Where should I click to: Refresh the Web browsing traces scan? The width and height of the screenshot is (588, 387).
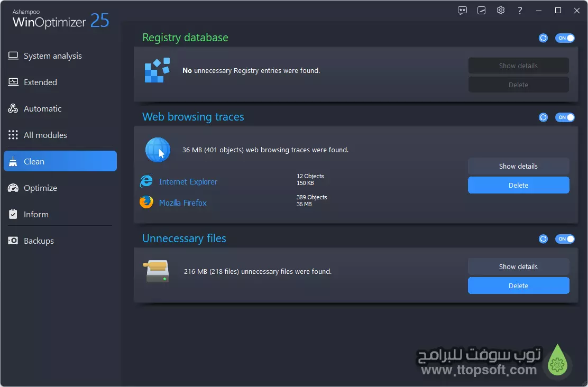[x=543, y=117]
